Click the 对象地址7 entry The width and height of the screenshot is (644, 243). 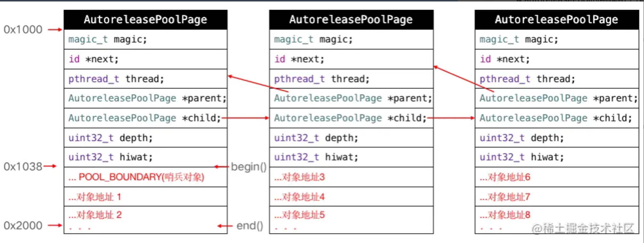tap(505, 197)
